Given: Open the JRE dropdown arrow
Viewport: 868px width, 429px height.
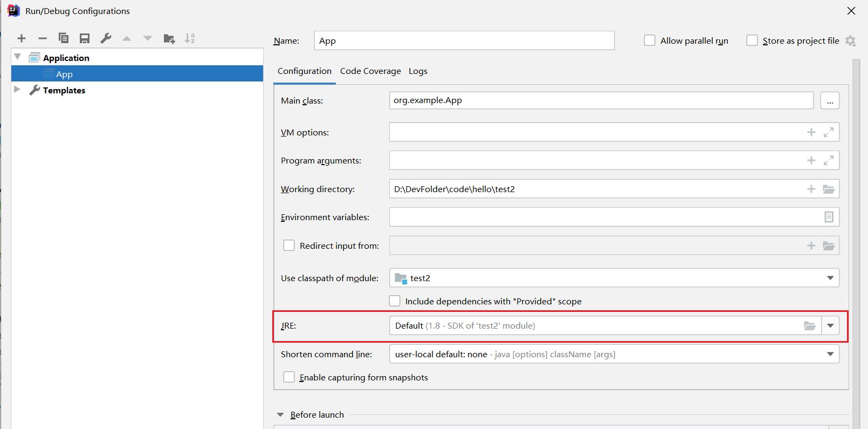Looking at the screenshot, I should pos(830,325).
